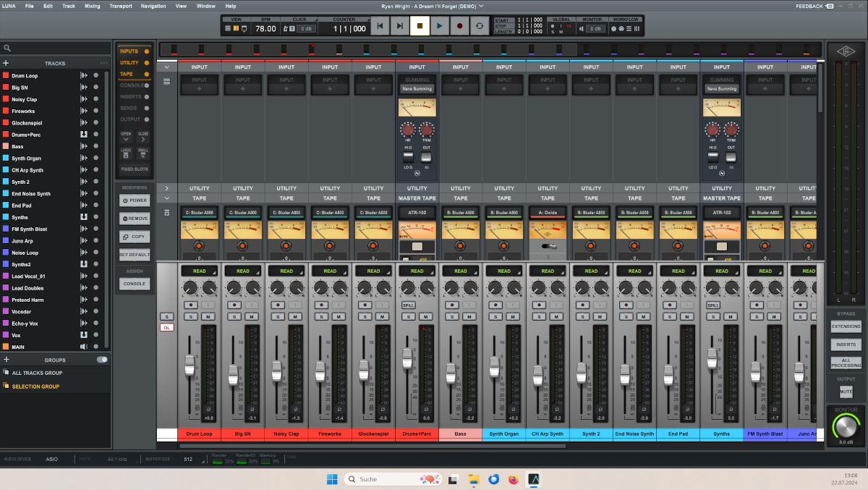Open the Edit menu
The image size is (868, 490).
point(48,6)
